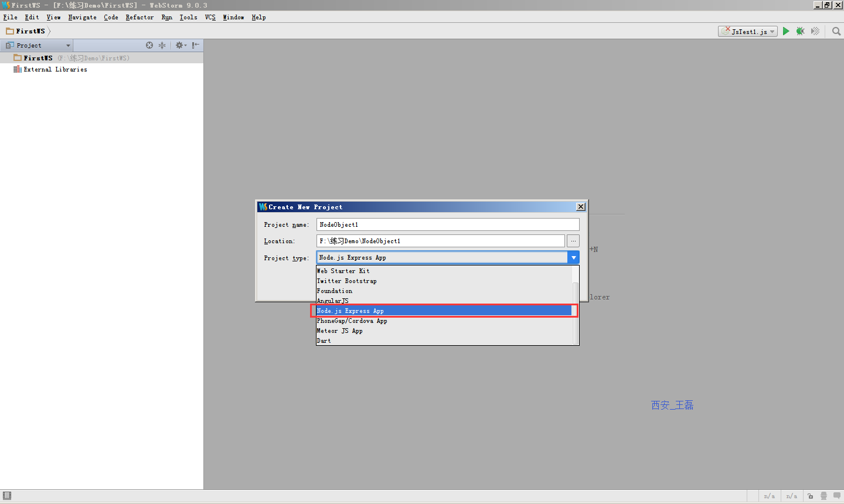The height and width of the screenshot is (504, 844).
Task: Run the JsTest1.js configuration
Action: point(786,31)
